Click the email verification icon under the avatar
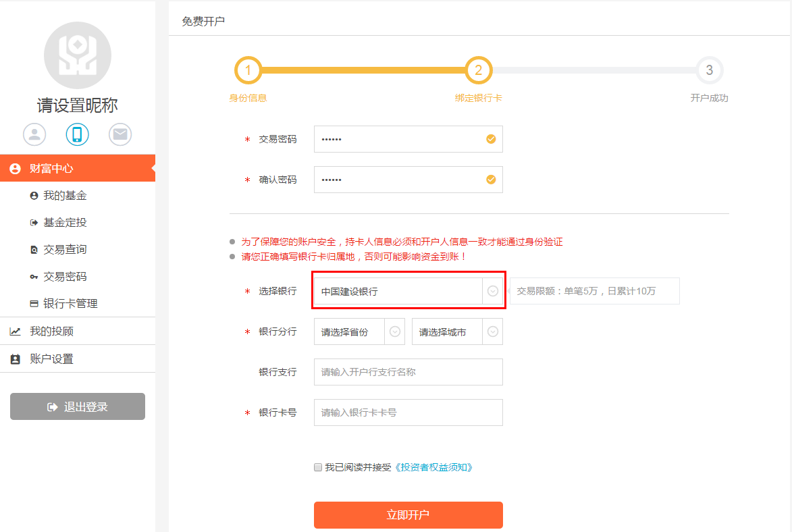The height and width of the screenshot is (532, 792). (x=120, y=134)
